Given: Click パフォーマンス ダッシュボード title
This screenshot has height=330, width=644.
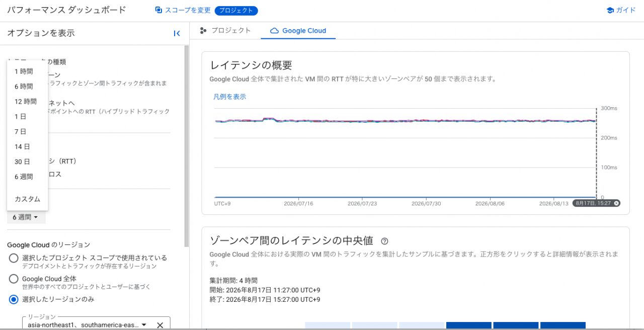Looking at the screenshot, I should point(66,10).
